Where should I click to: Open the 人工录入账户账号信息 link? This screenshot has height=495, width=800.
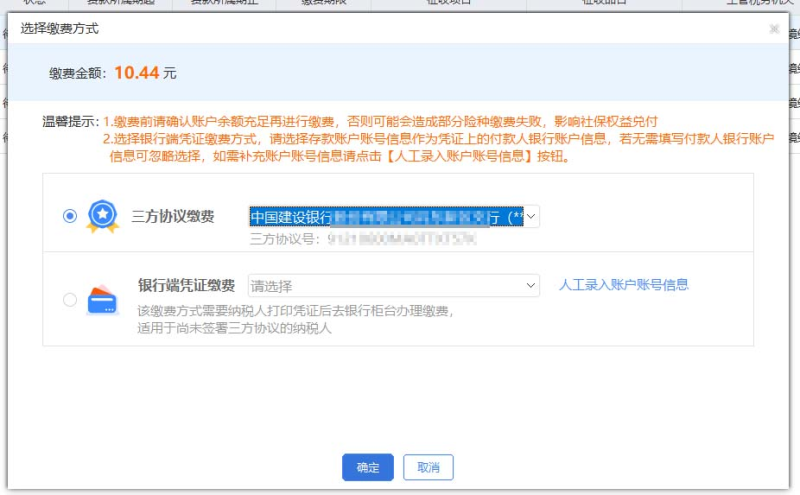coord(623,285)
